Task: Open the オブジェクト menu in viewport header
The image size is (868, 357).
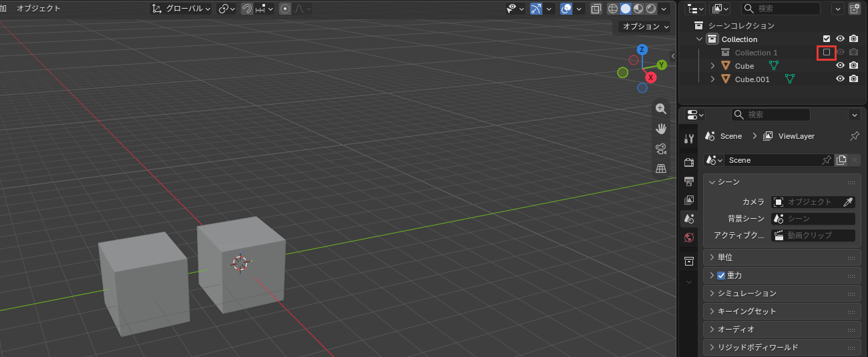Action: (x=38, y=9)
